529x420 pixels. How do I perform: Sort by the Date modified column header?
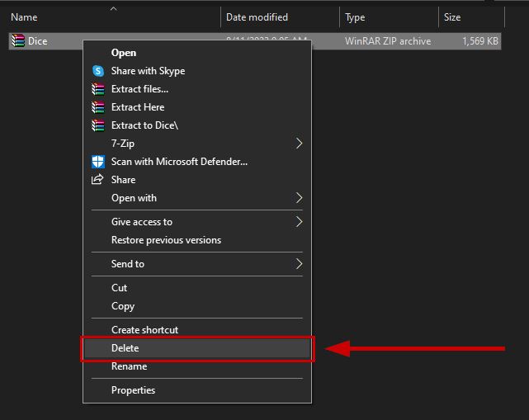pyautogui.click(x=257, y=17)
